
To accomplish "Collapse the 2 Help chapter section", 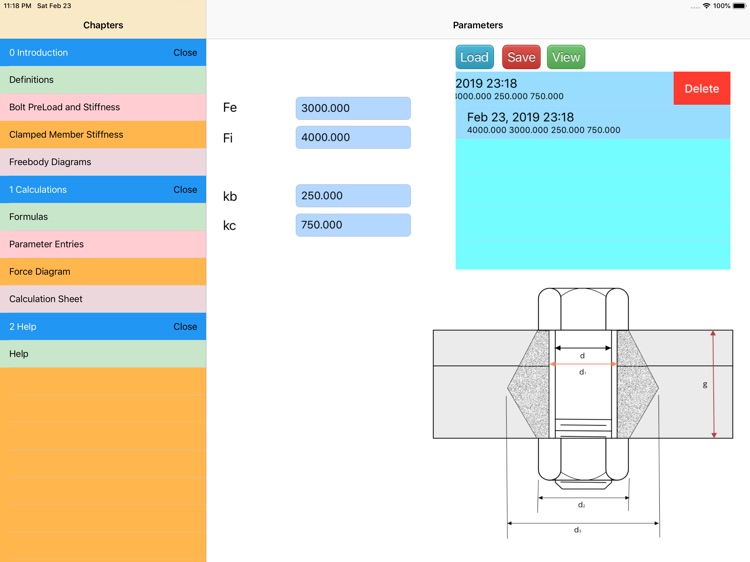I will pyautogui.click(x=185, y=327).
